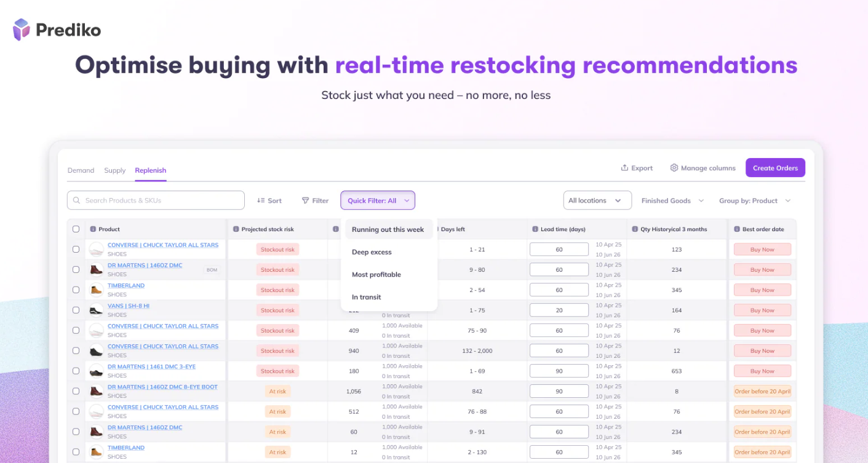This screenshot has width=868, height=463.
Task: Open the All locations dropdown
Action: (597, 200)
